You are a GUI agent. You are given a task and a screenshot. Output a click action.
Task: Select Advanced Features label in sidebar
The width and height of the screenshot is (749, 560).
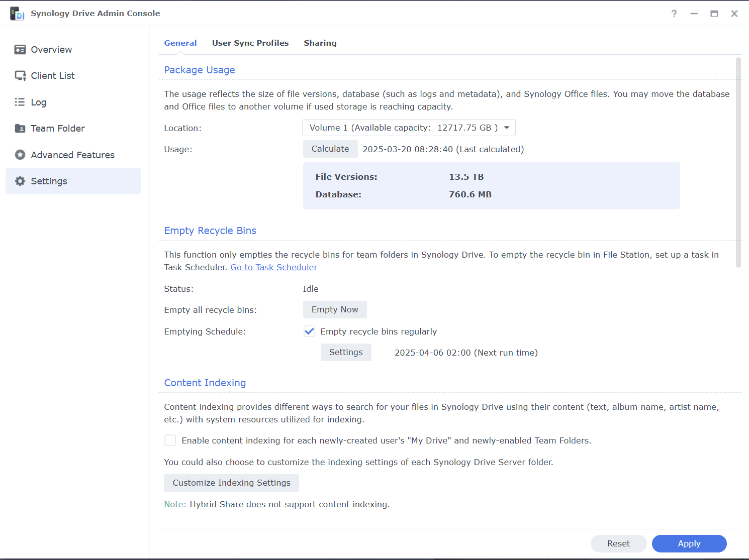point(73,155)
